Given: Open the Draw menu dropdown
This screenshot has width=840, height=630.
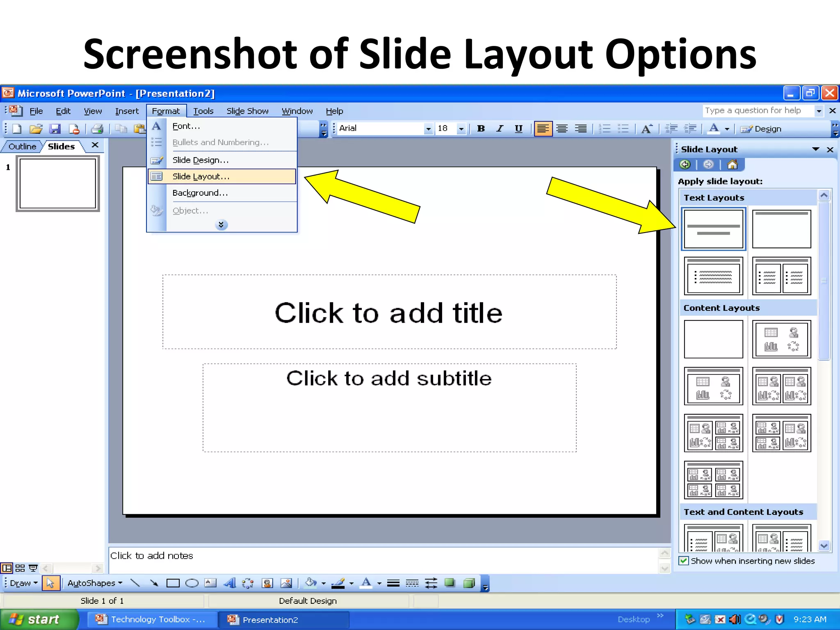Looking at the screenshot, I should pyautogui.click(x=24, y=583).
